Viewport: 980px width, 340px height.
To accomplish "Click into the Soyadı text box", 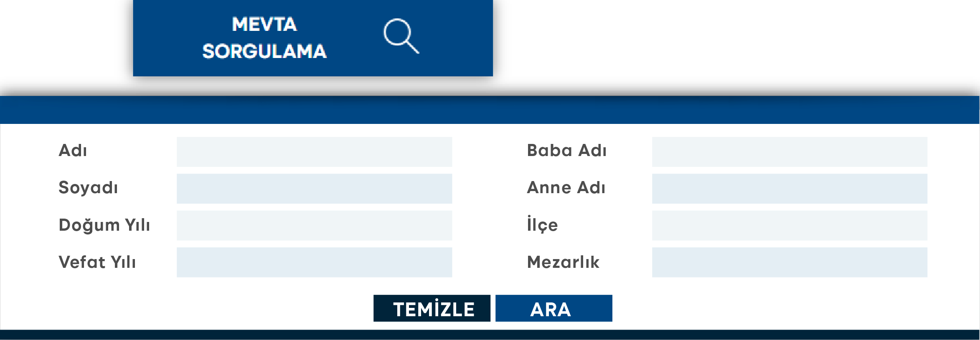I will [314, 189].
